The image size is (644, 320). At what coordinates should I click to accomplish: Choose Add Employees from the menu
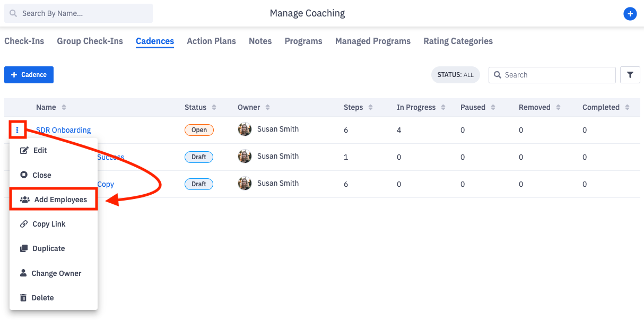60,200
